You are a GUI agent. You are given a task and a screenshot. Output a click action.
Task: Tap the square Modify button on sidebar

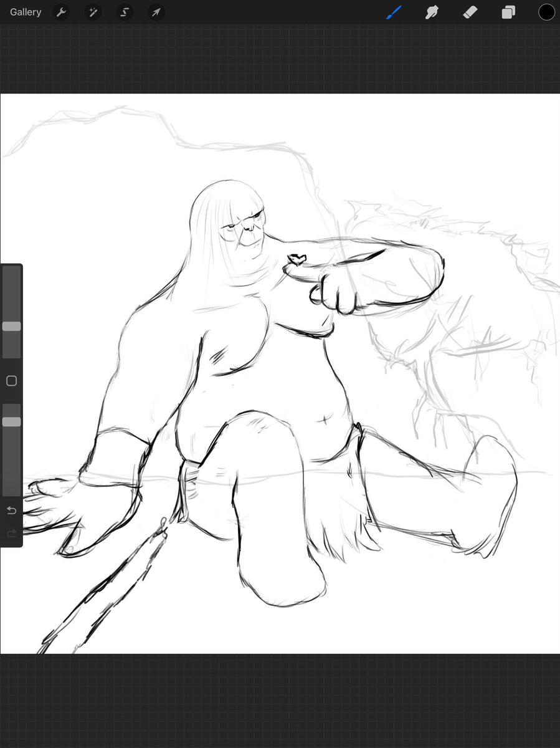(x=11, y=381)
